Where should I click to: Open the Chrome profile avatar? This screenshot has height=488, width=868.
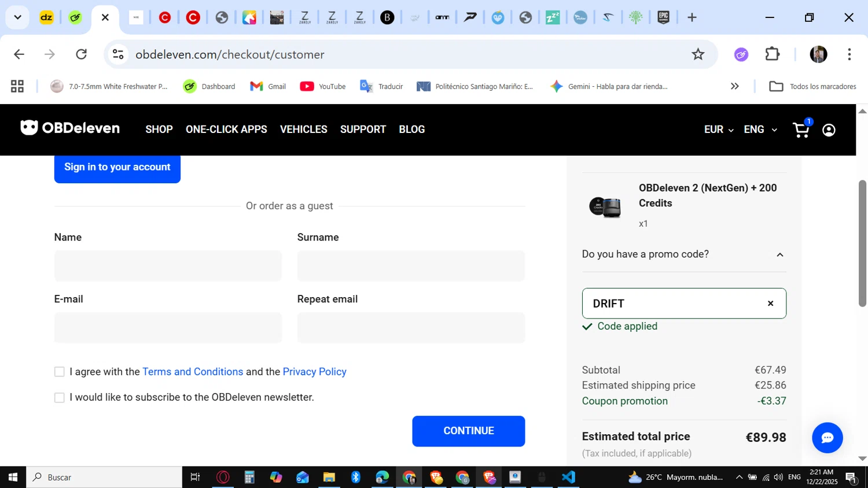coord(818,54)
